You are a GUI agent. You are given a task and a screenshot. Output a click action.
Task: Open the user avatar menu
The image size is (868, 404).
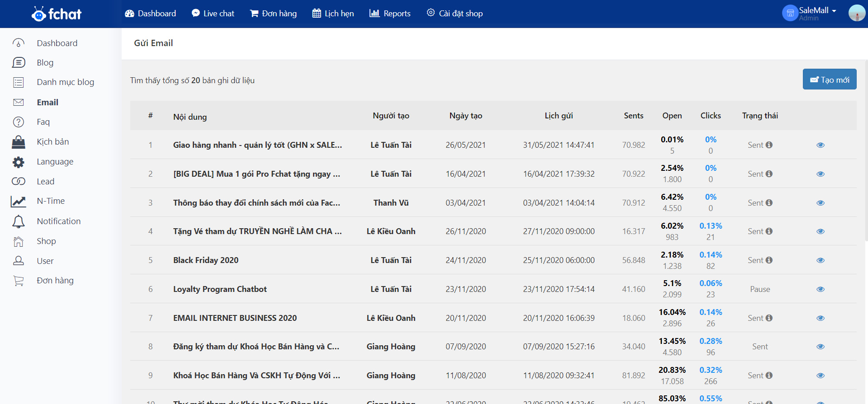(856, 13)
